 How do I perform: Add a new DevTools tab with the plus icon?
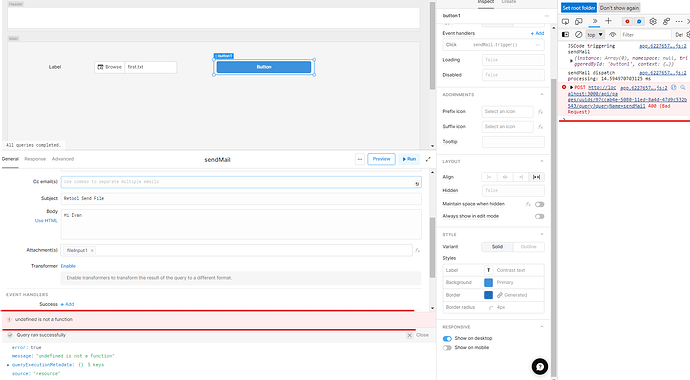pyautogui.click(x=609, y=21)
